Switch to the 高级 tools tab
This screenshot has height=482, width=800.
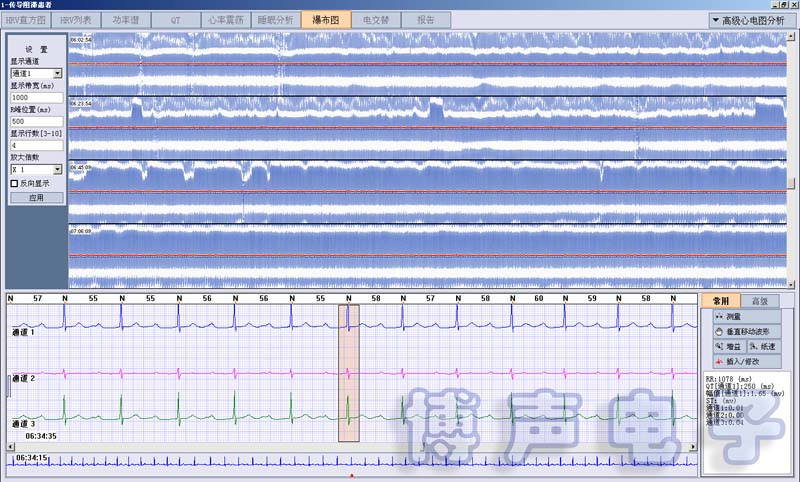point(760,301)
